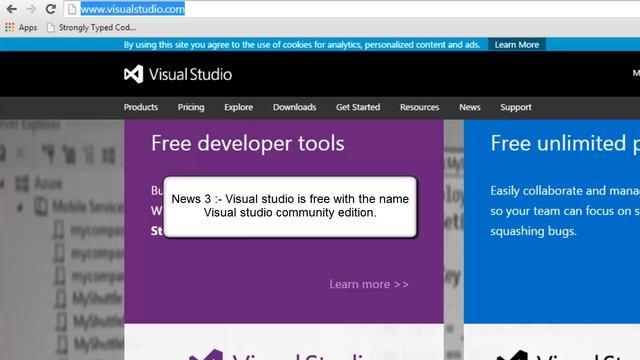Image resolution: width=640 pixels, height=360 pixels.
Task: Click the Free unlimited heading on blue tile
Action: (565, 143)
